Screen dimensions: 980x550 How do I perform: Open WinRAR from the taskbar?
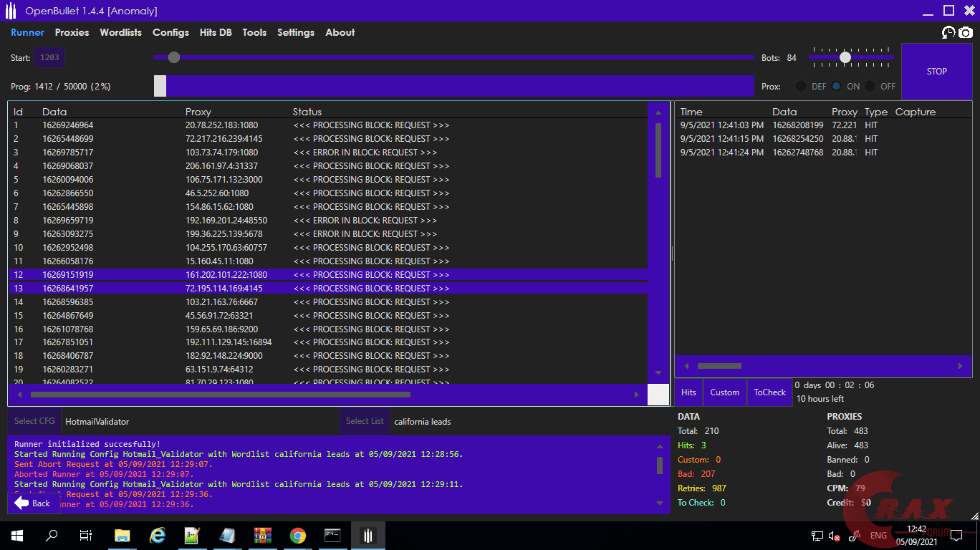click(x=263, y=536)
